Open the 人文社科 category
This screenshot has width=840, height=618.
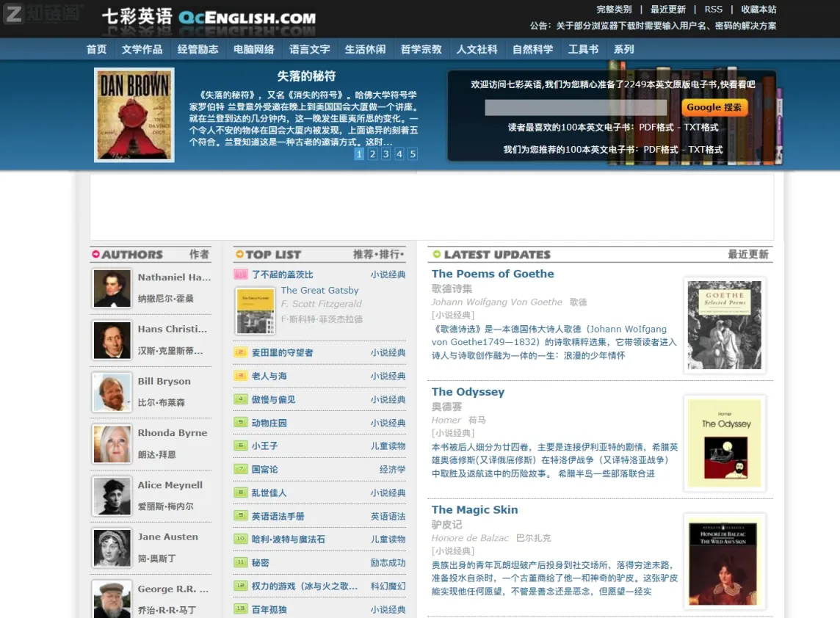coord(477,49)
